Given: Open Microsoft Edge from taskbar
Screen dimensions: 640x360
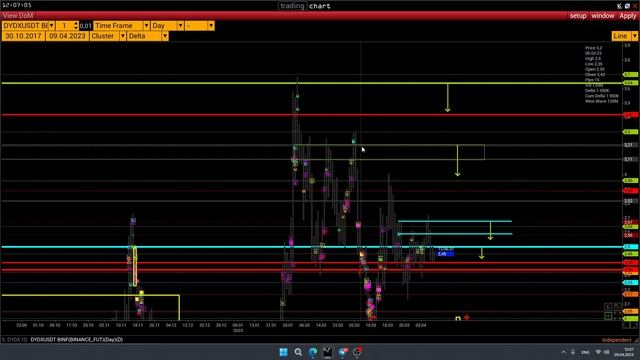Looking at the screenshot, I should [313, 352].
